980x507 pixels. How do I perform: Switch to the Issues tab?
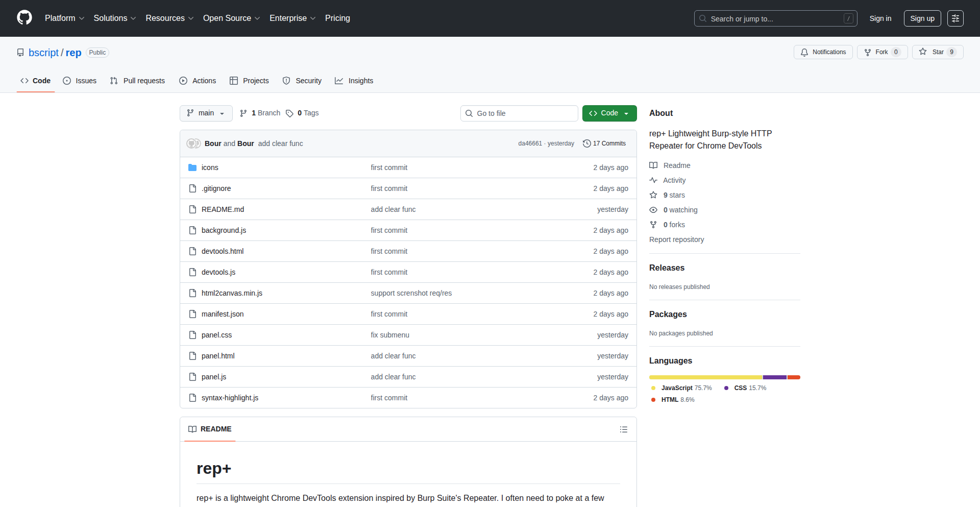(x=80, y=81)
